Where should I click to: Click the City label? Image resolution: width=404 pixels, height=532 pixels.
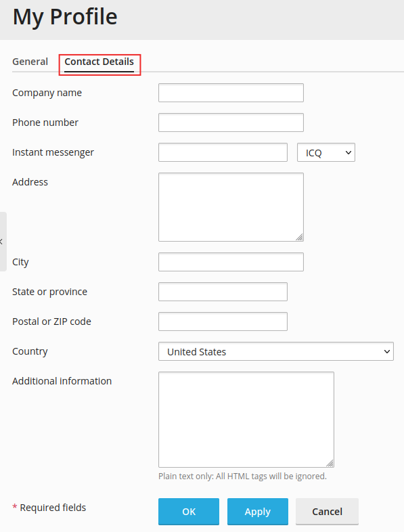pos(20,262)
